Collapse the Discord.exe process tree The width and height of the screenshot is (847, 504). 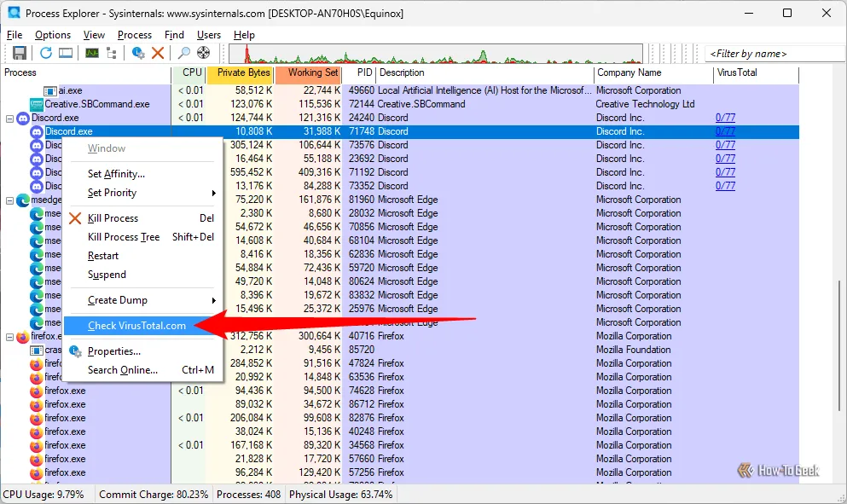[9, 118]
